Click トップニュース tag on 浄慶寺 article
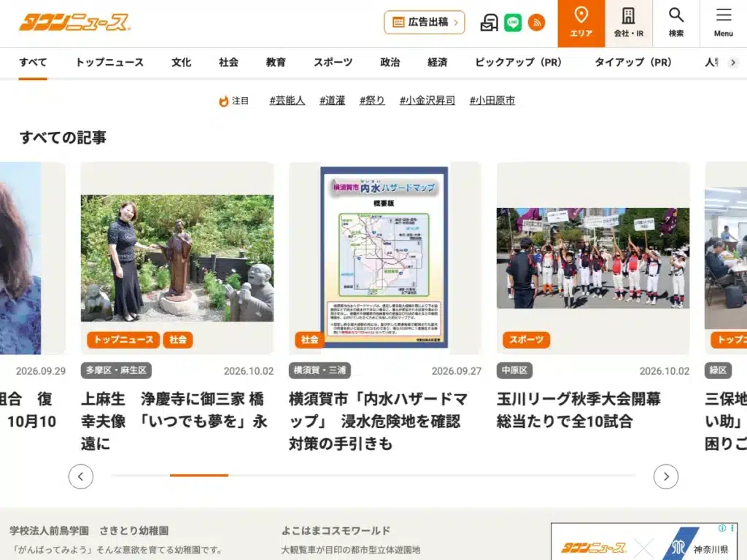Viewport: 747px width, 560px height. click(123, 340)
